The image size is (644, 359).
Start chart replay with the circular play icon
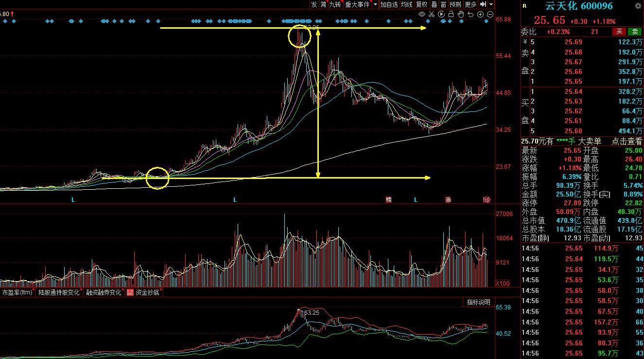[441, 15]
